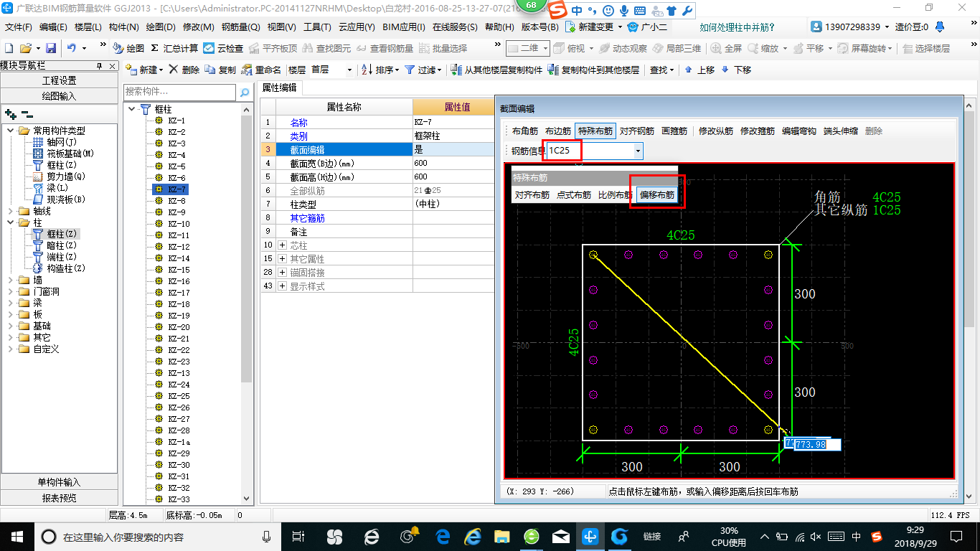Screen dimensions: 980x551
Task: Click 复制 copy component icon
Action: (x=220, y=70)
